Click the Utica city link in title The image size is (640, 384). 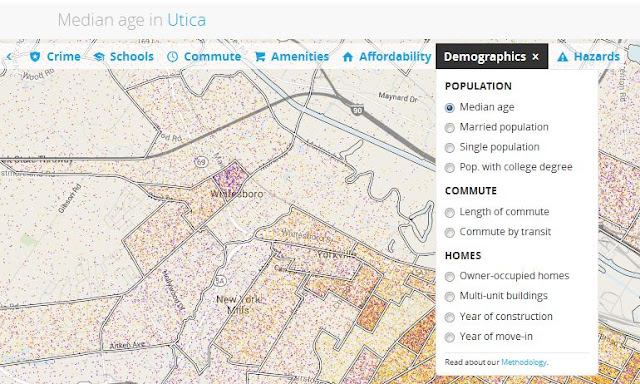[x=187, y=20]
